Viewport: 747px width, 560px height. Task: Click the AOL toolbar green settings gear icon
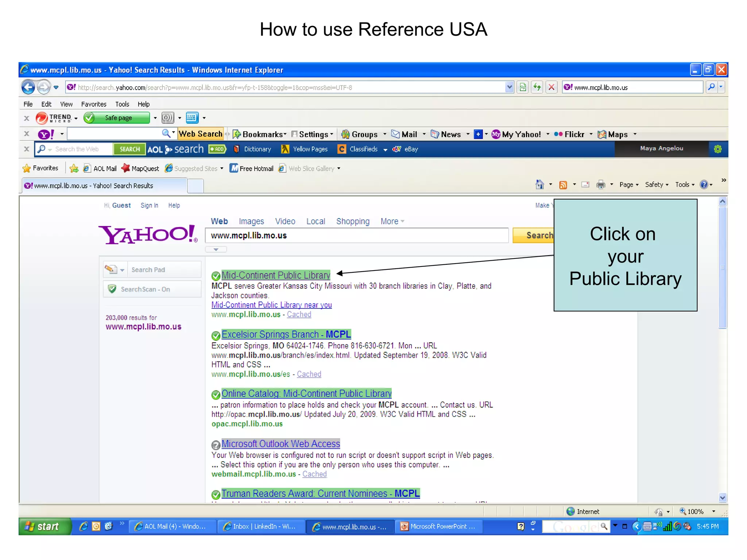718,149
